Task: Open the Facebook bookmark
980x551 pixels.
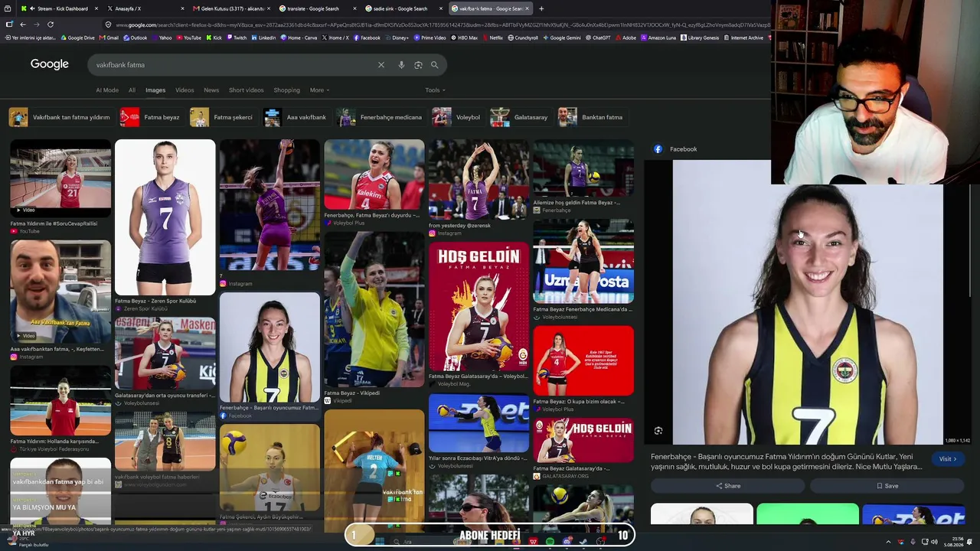Action: coord(367,37)
